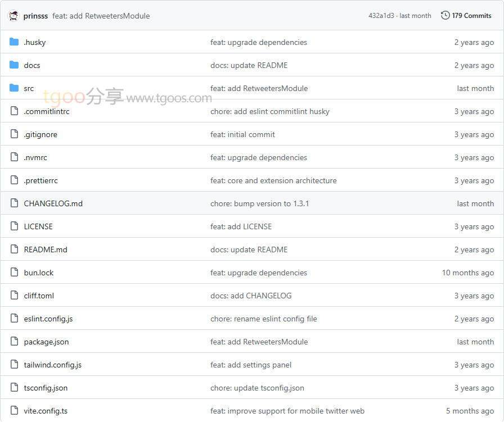Open 'feat: improve support for mobile twitter web' commit
The height and width of the screenshot is (422, 504).
[287, 411]
